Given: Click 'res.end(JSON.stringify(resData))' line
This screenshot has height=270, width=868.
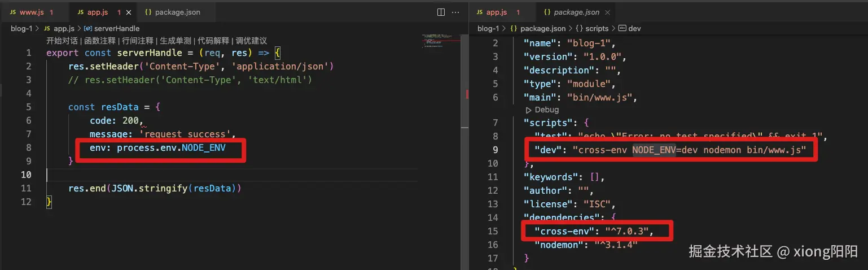Looking at the screenshot, I should pyautogui.click(x=155, y=188).
